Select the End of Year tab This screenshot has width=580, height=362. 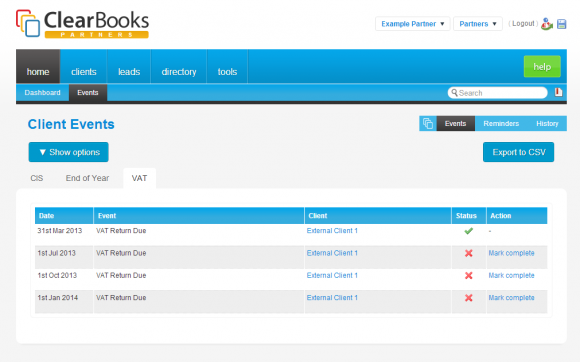(87, 178)
